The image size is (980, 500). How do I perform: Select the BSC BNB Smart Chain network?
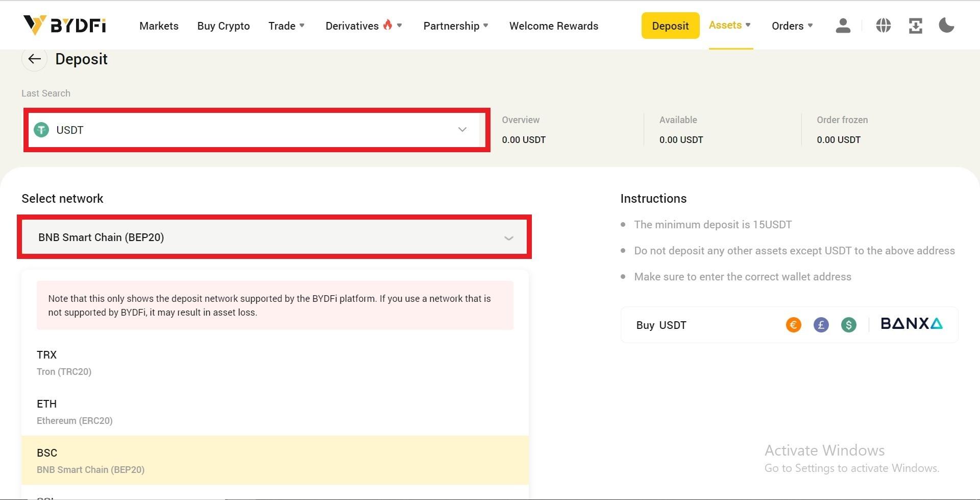[275, 460]
